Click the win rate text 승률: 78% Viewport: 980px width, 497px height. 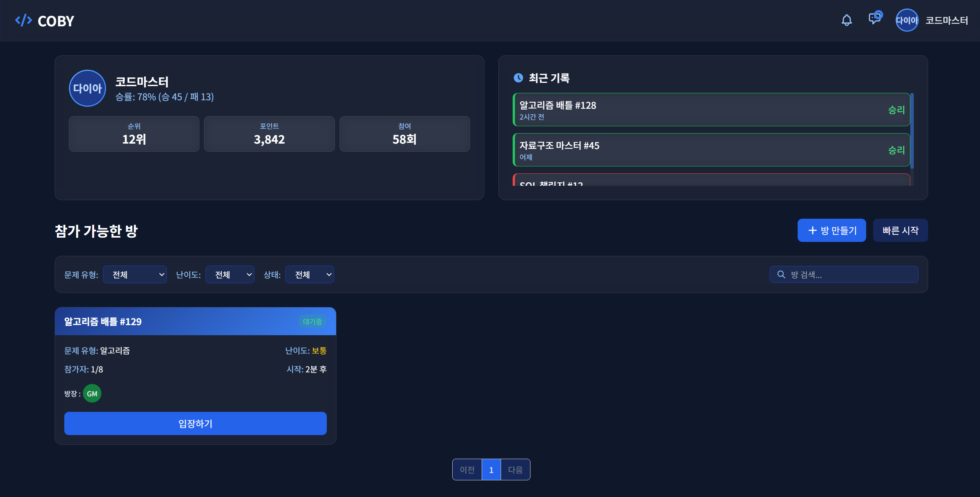[x=165, y=97]
